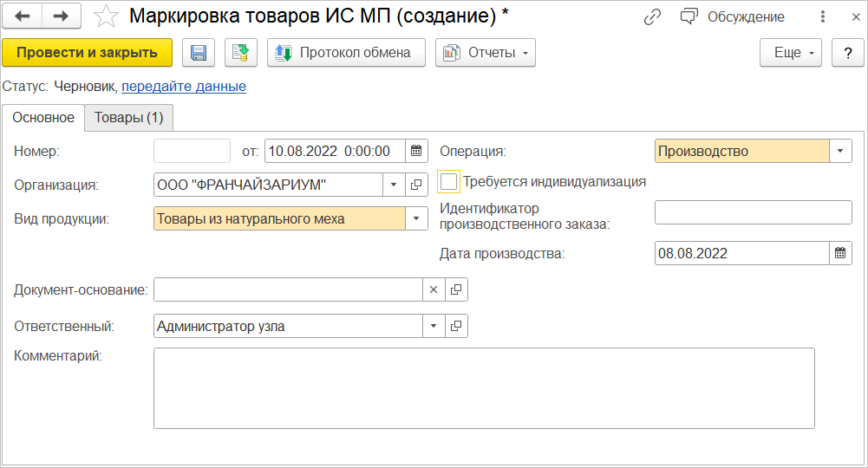Open the Организация record with open icon
The image size is (868, 468).
point(416,185)
